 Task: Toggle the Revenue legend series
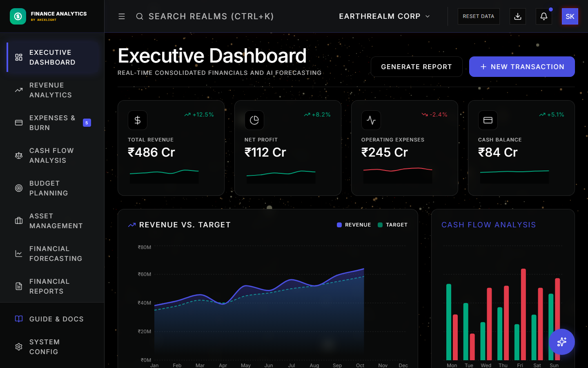pos(354,225)
